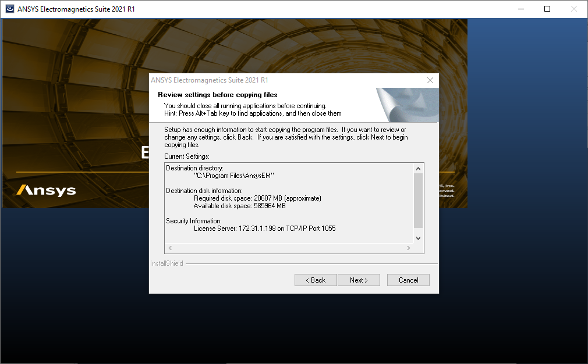Cancel the ANSYS installation
The width and height of the screenshot is (588, 364).
point(408,280)
